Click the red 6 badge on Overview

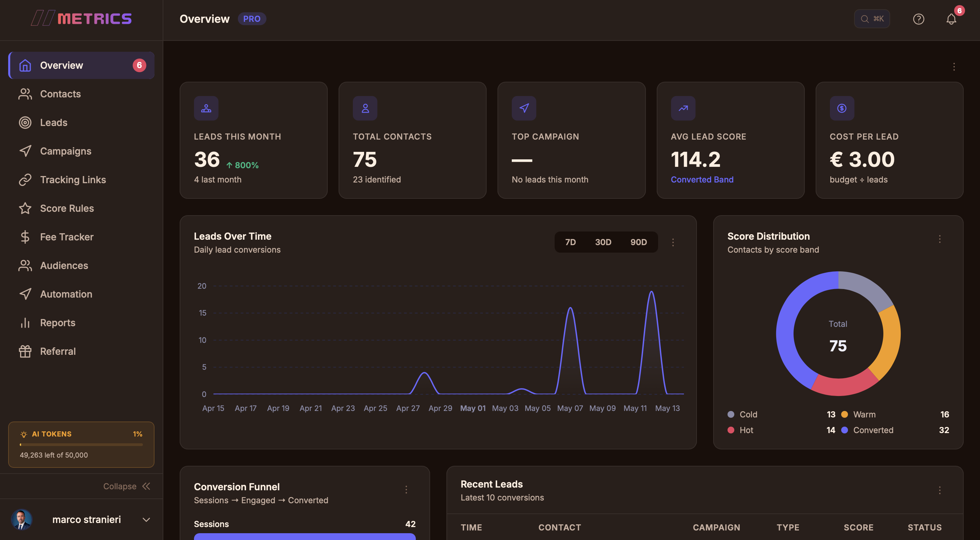click(x=139, y=65)
